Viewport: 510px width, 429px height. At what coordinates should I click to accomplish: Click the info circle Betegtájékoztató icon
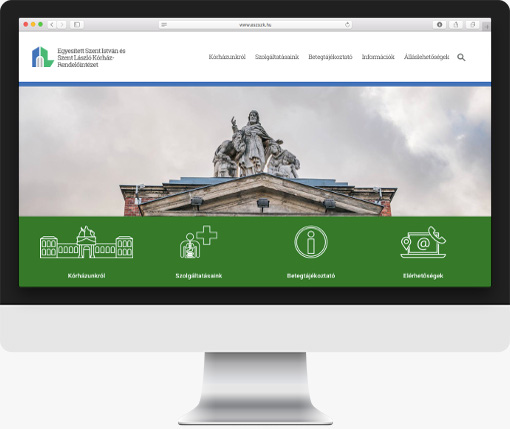[311, 242]
